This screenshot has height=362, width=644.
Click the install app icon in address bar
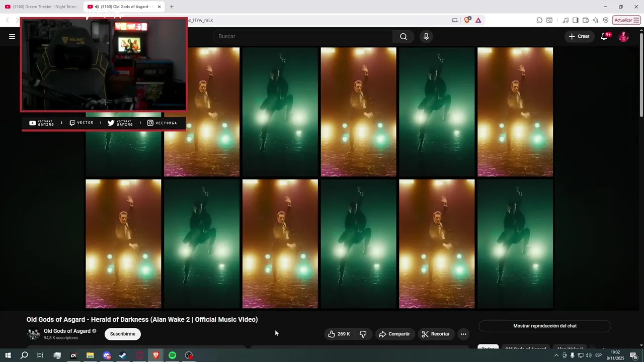coord(455,20)
